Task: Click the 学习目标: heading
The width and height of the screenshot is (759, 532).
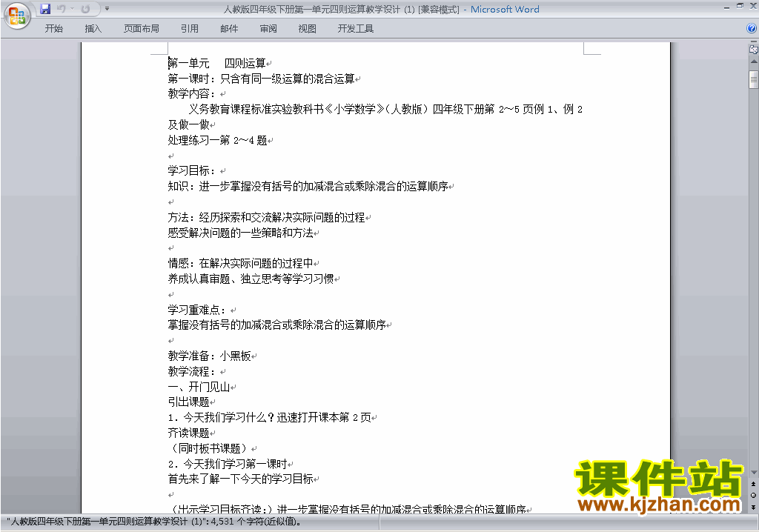Action: [192, 171]
